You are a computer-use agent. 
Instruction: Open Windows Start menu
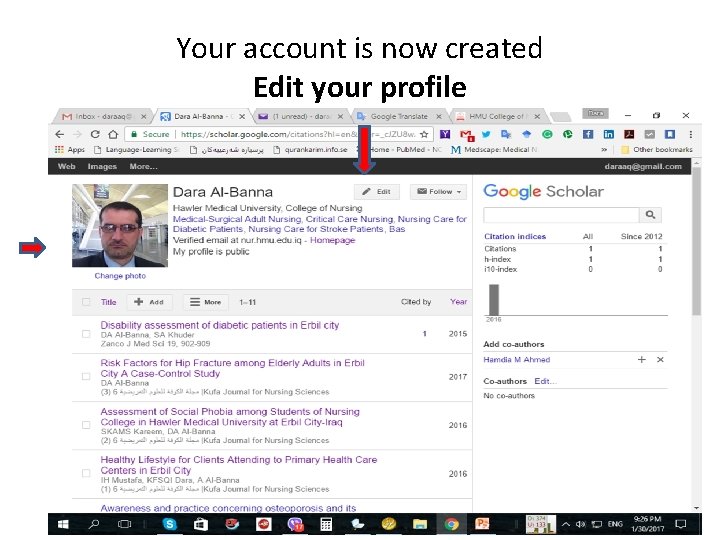tap(63, 524)
